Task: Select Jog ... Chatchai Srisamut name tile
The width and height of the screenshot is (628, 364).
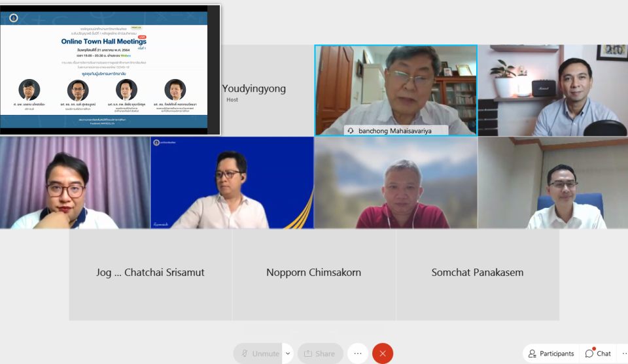Action: [150, 273]
